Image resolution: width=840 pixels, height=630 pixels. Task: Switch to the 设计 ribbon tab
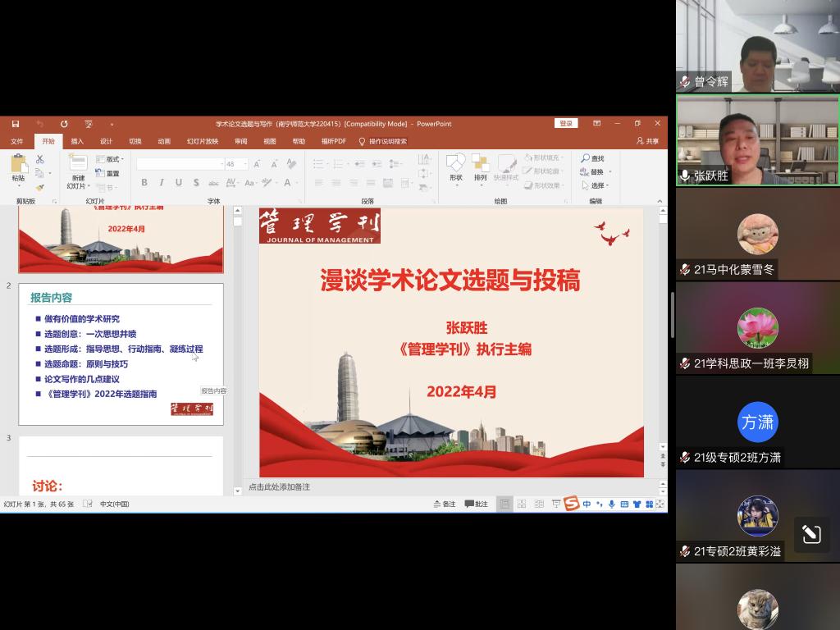coord(106,141)
